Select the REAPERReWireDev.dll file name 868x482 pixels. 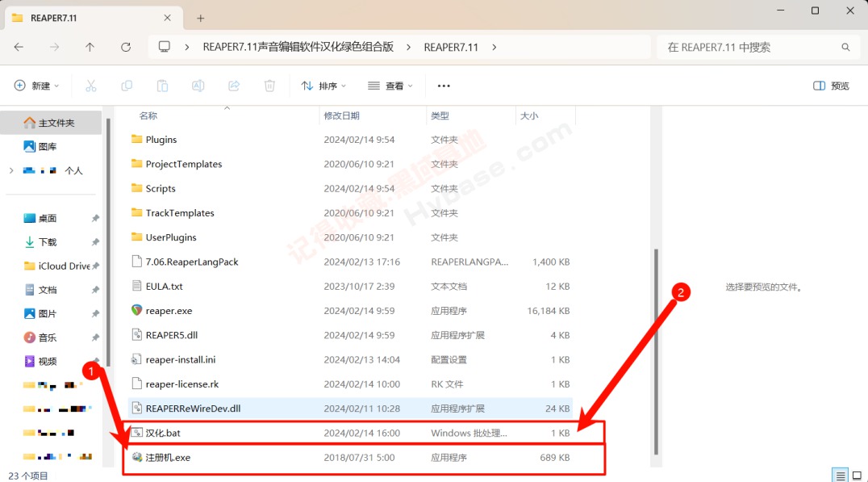coord(193,409)
